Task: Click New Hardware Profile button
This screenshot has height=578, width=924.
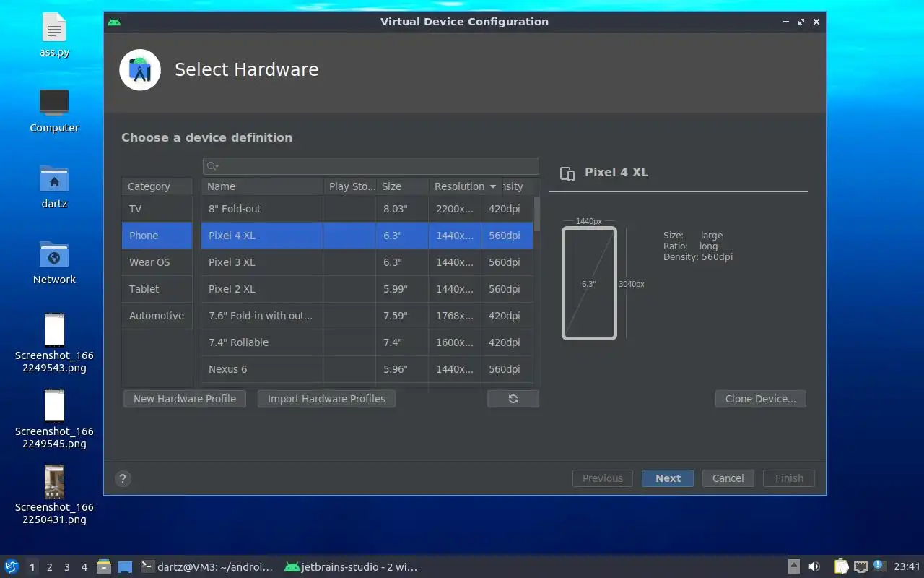Action: click(185, 399)
